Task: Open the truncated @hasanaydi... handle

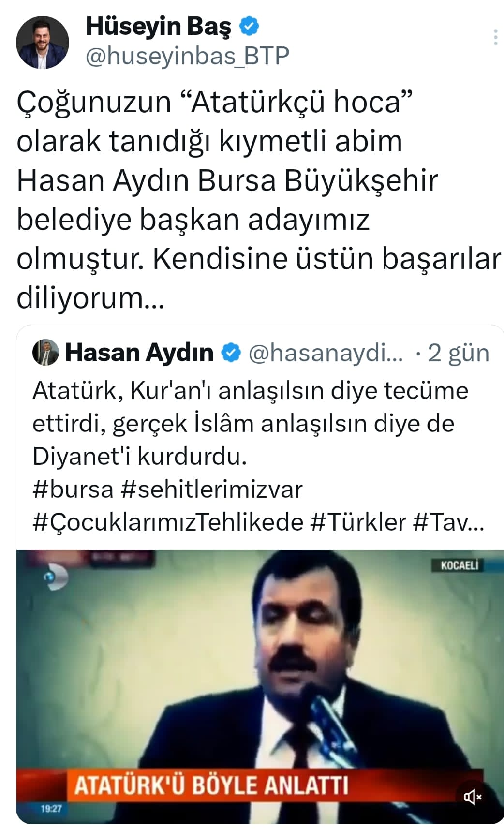Action: pos(326,353)
